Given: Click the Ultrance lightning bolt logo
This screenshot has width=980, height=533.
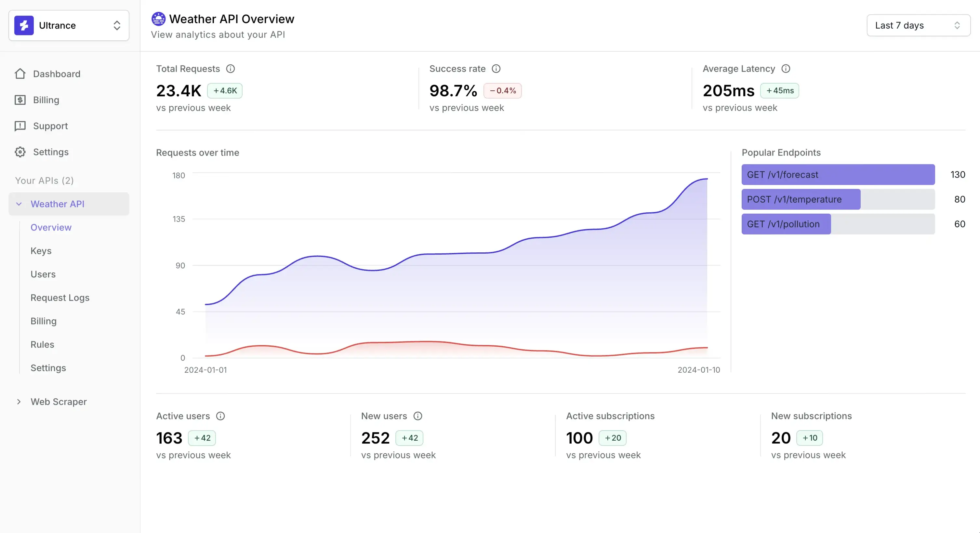Looking at the screenshot, I should (24, 25).
